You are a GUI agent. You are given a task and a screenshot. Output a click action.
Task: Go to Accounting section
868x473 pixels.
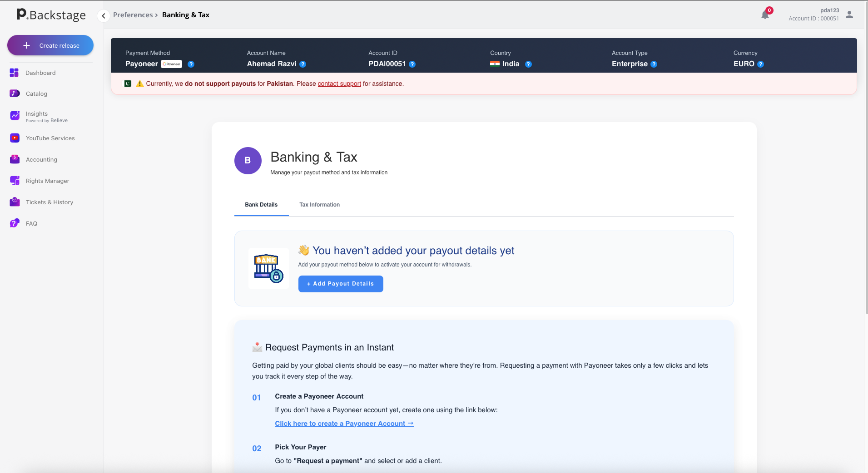41,159
